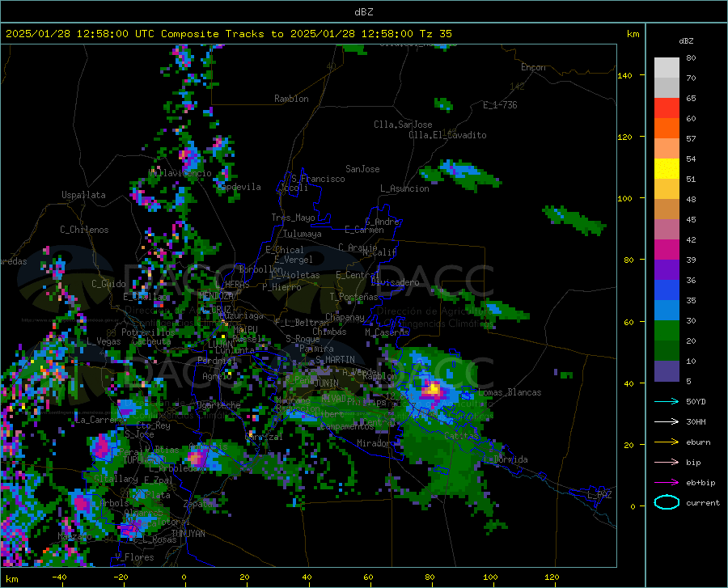The width and height of the screenshot is (728, 588).
Task: Click the L_Vegas map label
Action: [x=104, y=341]
